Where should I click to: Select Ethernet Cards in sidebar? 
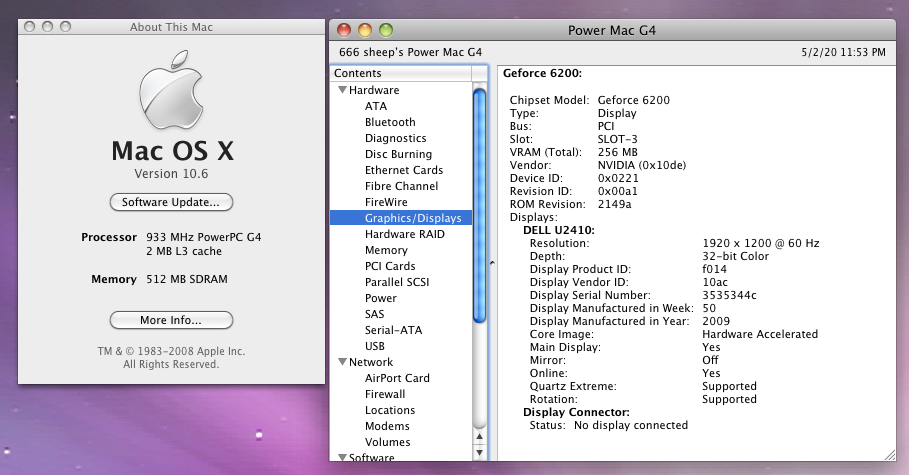click(403, 170)
